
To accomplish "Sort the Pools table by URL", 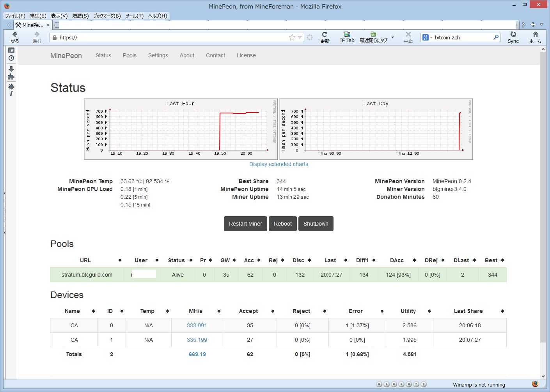I will pyautogui.click(x=85, y=260).
